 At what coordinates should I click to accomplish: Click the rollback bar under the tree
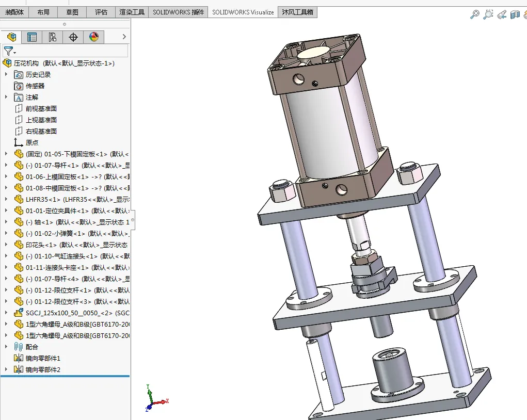[65, 376]
